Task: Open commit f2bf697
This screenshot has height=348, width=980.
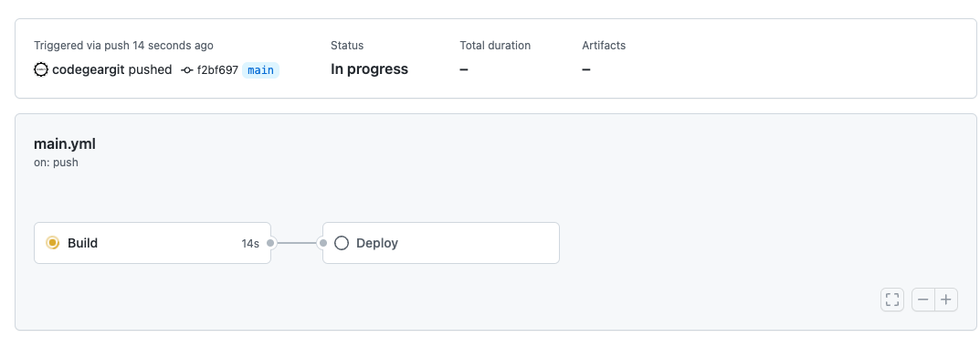Action: [x=217, y=70]
